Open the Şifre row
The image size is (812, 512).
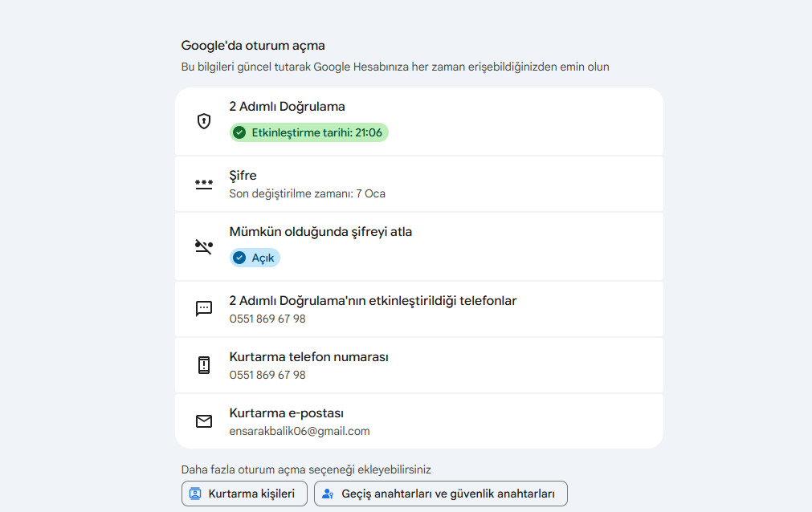(x=419, y=185)
